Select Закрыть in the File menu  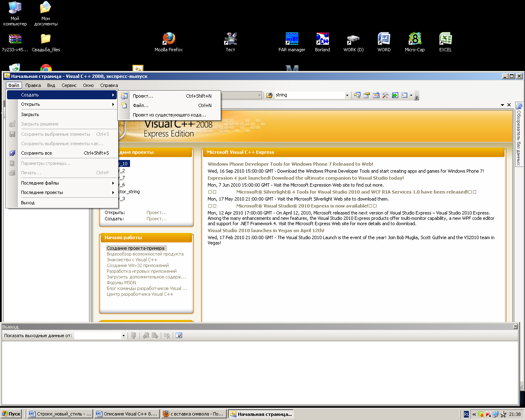click(x=62, y=114)
